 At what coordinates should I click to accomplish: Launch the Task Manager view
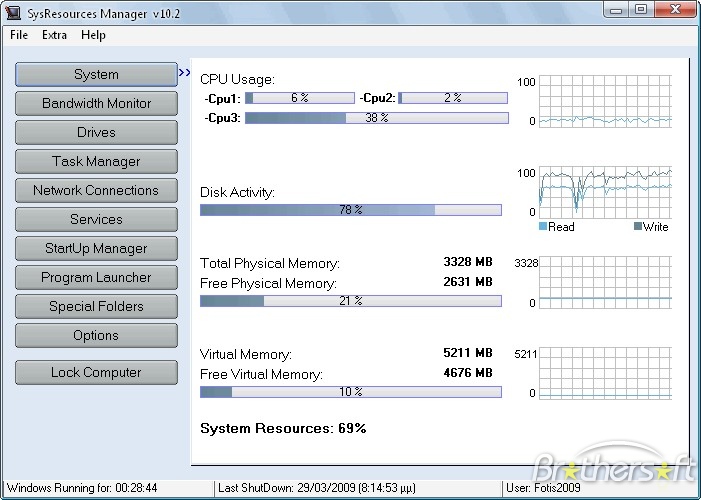click(x=96, y=162)
